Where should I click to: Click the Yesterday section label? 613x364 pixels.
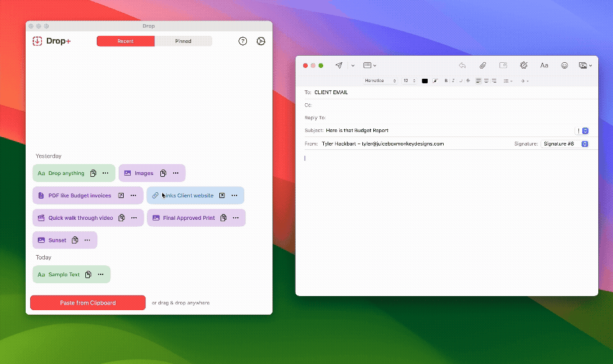tap(49, 156)
